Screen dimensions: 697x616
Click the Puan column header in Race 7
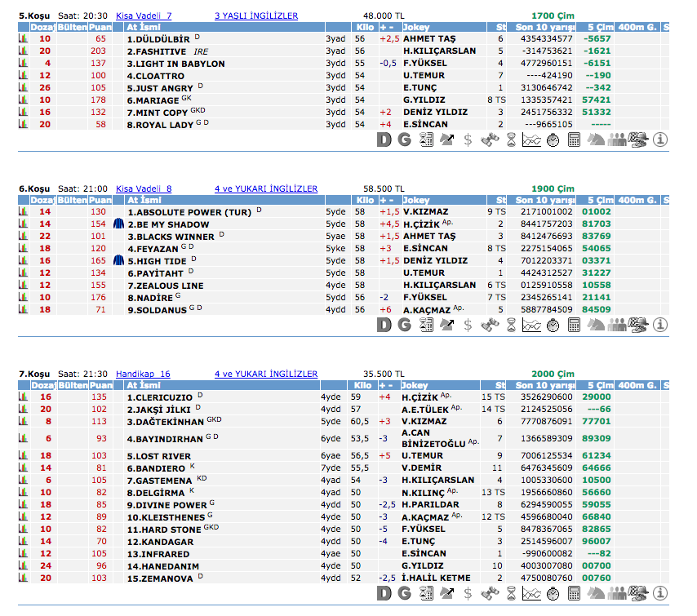pyautogui.click(x=100, y=385)
